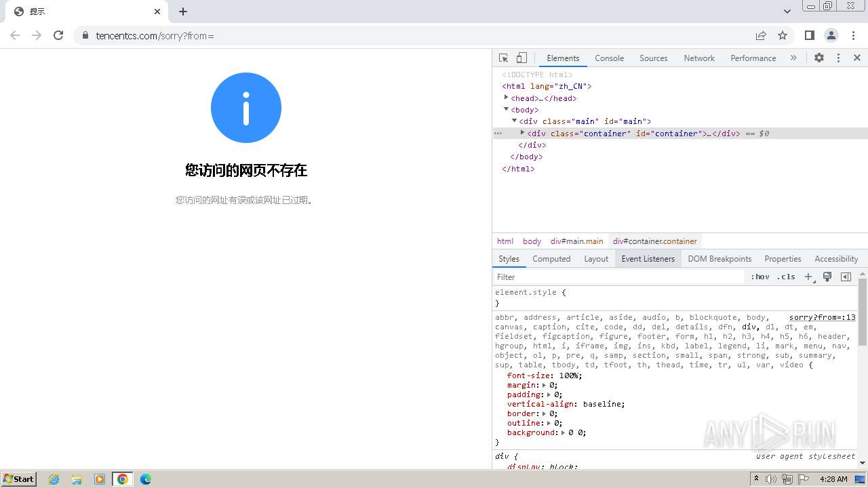Close the DevTools panel
This screenshot has width=868, height=488.
(857, 58)
